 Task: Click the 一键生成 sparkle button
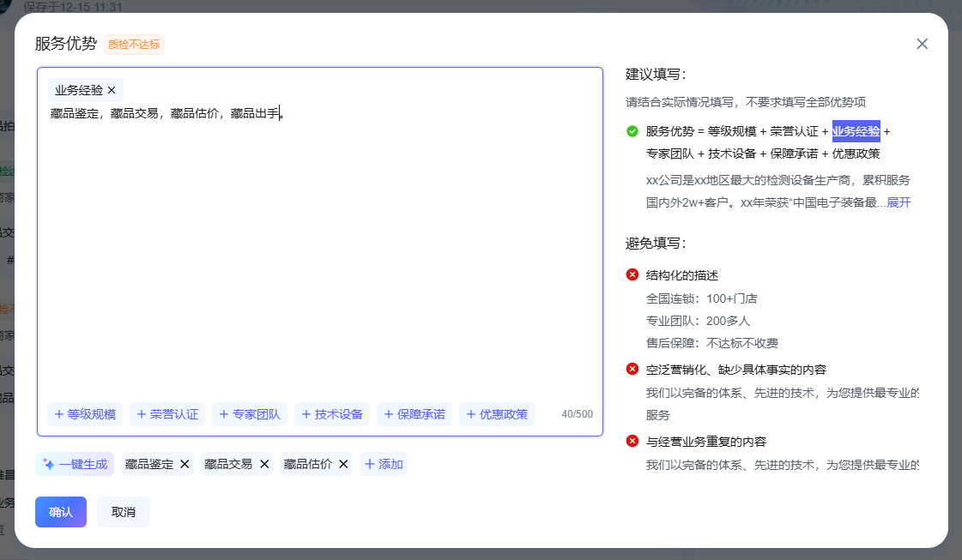pos(75,464)
